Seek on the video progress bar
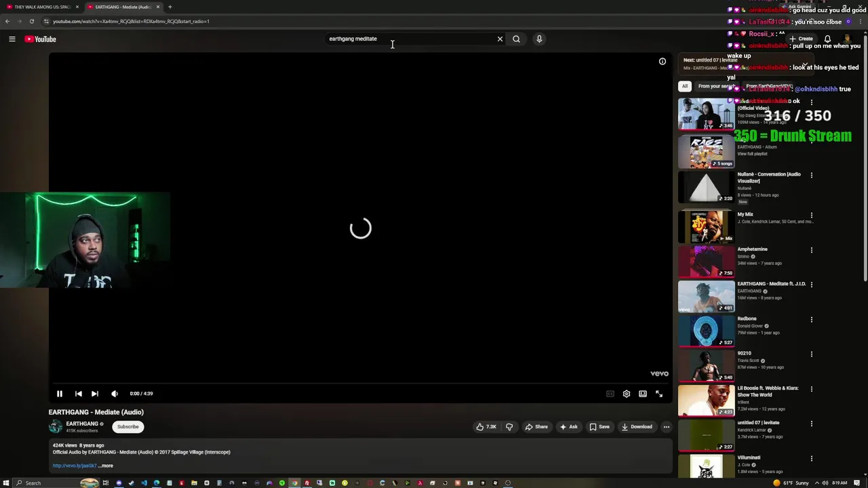 click(x=360, y=383)
